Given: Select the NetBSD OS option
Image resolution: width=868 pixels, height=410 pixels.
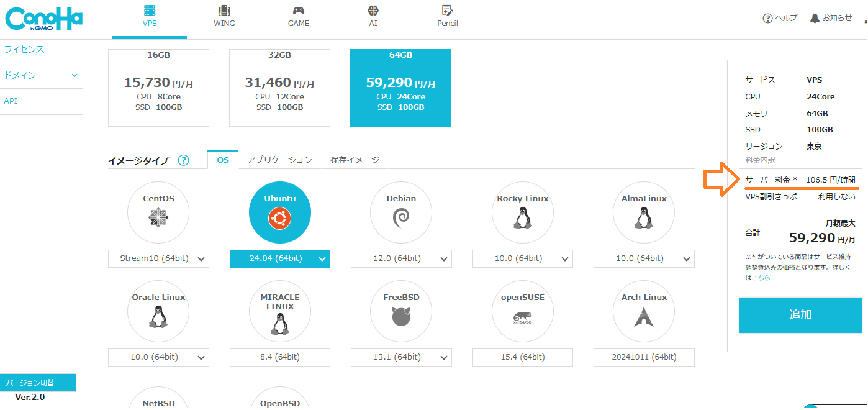Looking at the screenshot, I should click(158, 399).
